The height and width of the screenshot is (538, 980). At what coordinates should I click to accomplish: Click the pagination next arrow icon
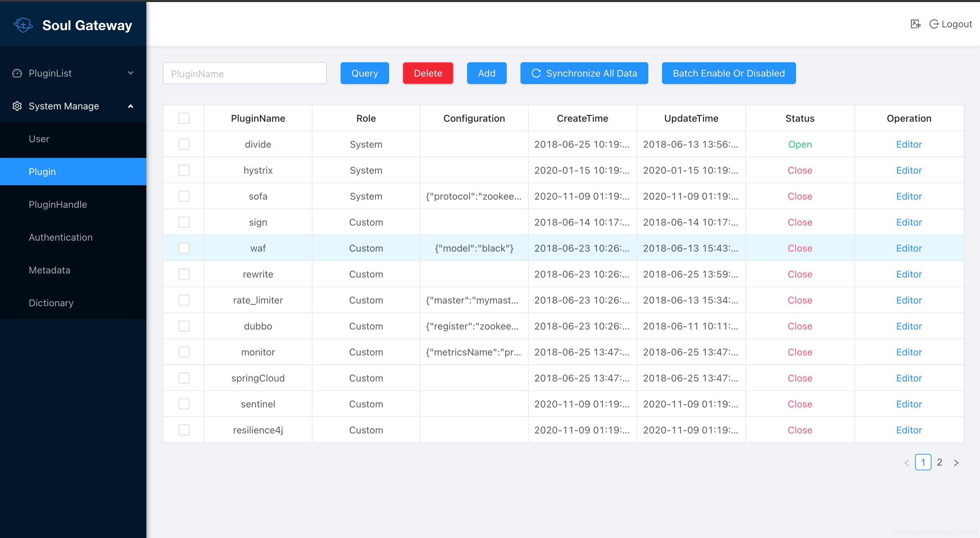pyautogui.click(x=955, y=462)
